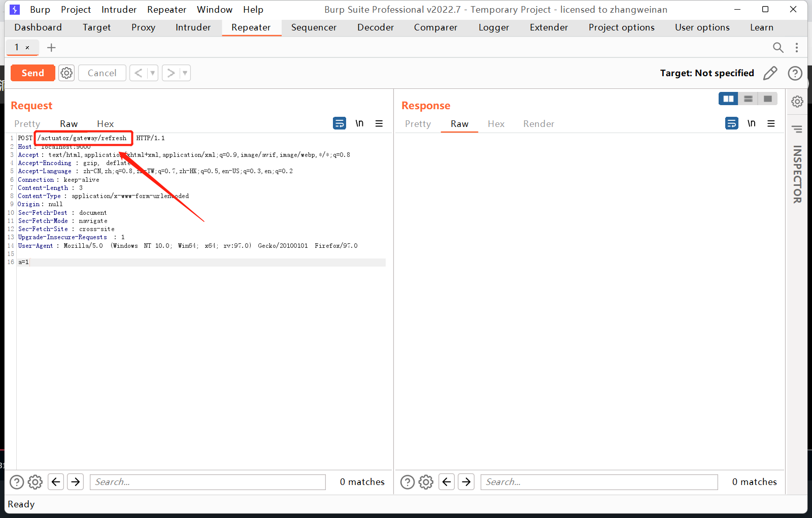812x518 pixels.
Task: Close Repeater tab 1
Action: pos(27,48)
